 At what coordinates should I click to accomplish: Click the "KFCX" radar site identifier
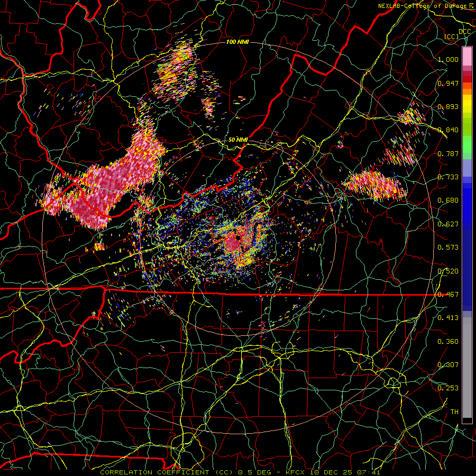click(x=296, y=472)
